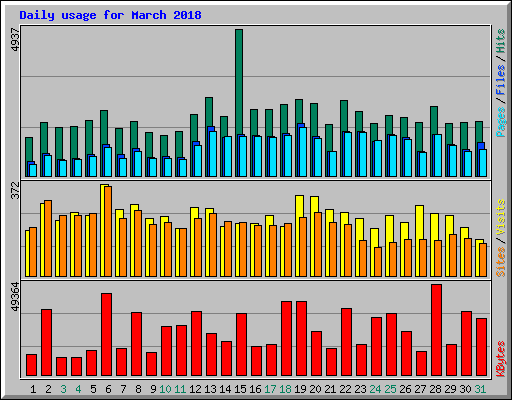Click the red KBytes bar for day 22
This screenshot has height=400, width=512.
pyautogui.click(x=346, y=342)
